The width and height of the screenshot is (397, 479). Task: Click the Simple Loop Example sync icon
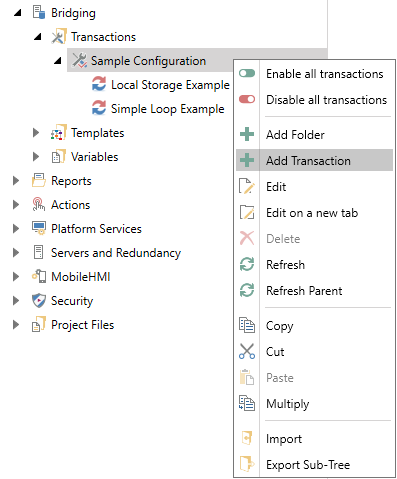pyautogui.click(x=99, y=108)
